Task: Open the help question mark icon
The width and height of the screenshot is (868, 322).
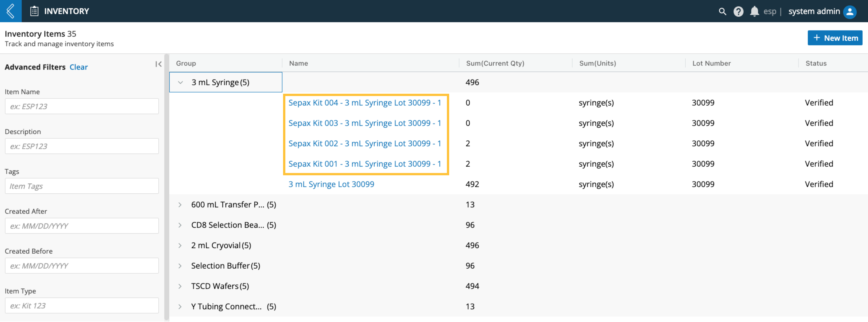Action: (x=738, y=12)
